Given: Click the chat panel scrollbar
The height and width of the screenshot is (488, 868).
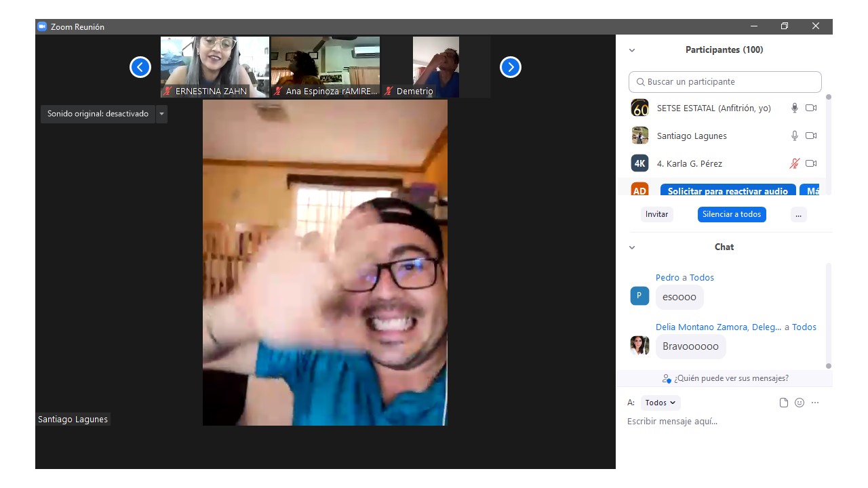Looking at the screenshot, I should tap(828, 315).
